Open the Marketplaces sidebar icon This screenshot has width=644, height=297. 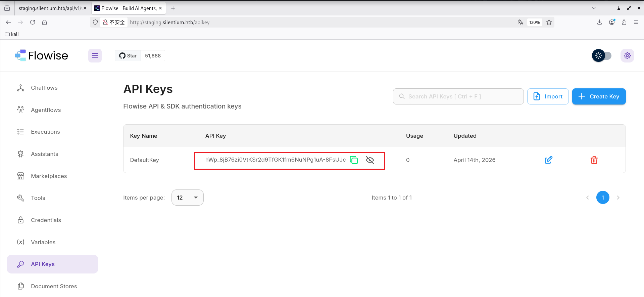(x=21, y=176)
